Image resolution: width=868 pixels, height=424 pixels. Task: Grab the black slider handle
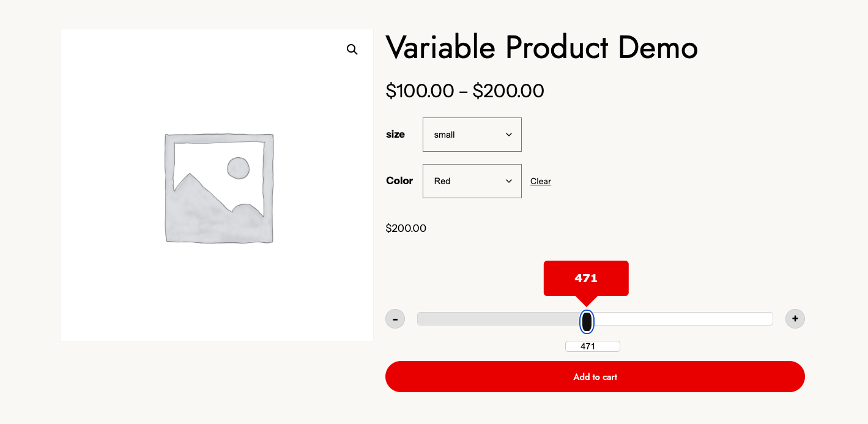(587, 321)
